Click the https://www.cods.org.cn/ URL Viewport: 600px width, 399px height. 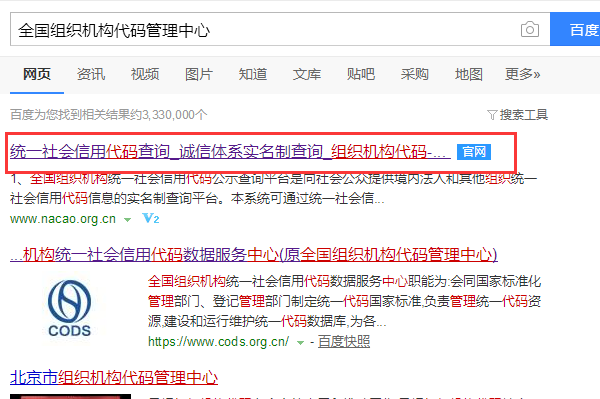point(218,341)
